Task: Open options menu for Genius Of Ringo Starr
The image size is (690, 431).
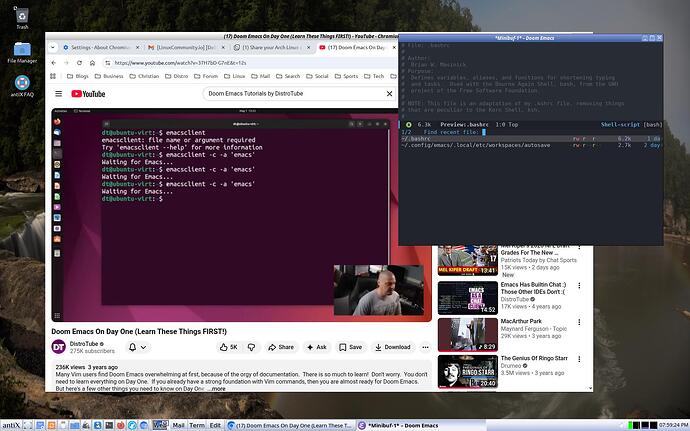Action: pyautogui.click(x=579, y=359)
